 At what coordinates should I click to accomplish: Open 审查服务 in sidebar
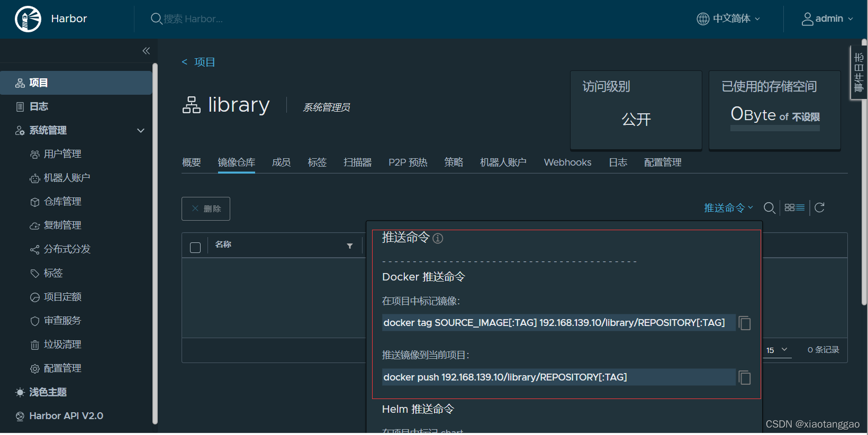point(62,321)
